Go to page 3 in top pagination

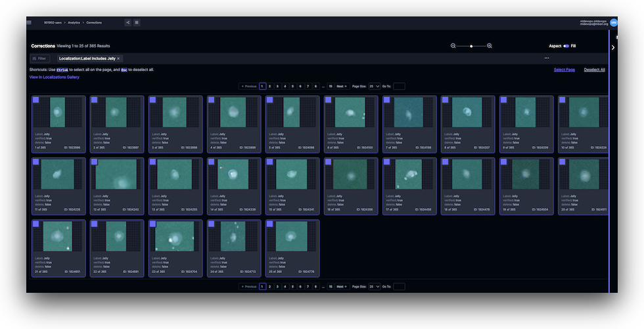click(277, 86)
